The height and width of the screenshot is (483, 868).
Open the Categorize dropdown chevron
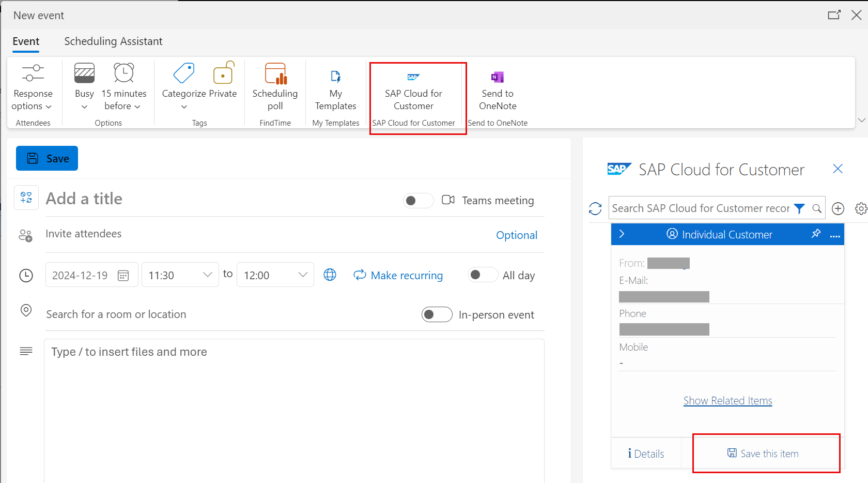tap(184, 107)
